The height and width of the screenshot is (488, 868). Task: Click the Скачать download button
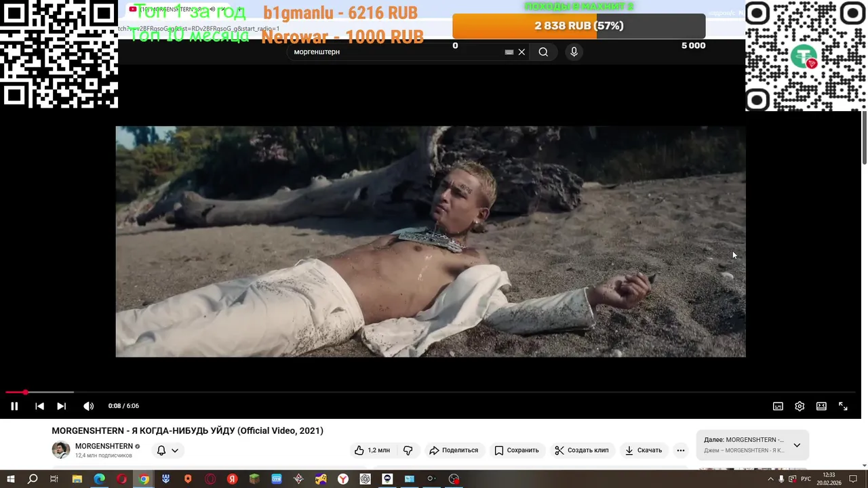pyautogui.click(x=643, y=450)
